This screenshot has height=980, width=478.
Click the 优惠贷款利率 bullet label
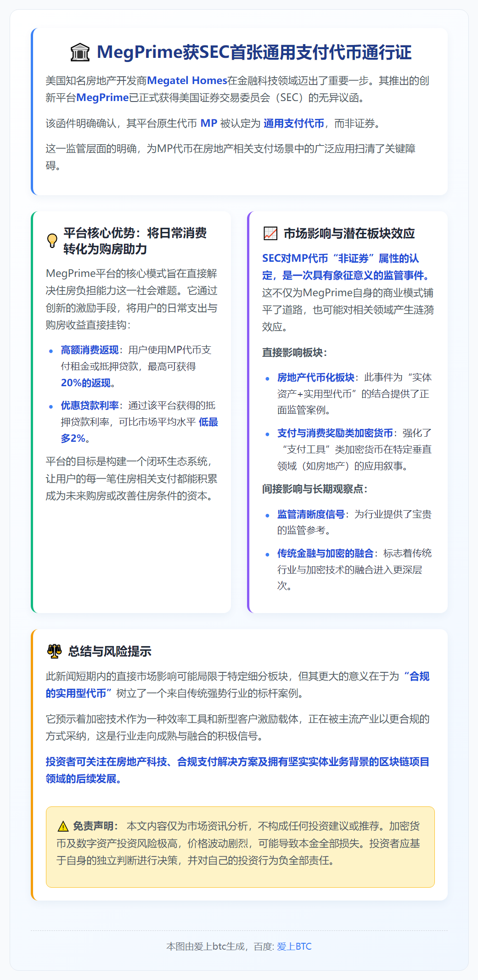[90, 406]
